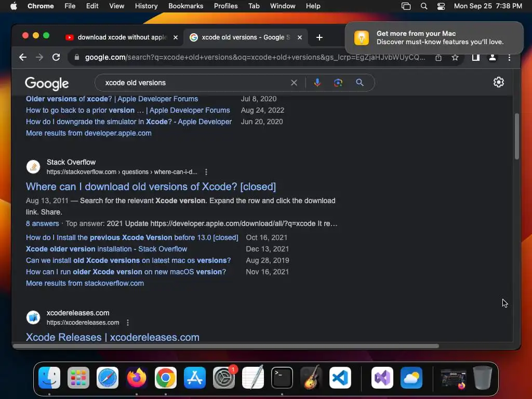Open 'Xcode Releases | xcodereleases.com' result

pos(113,337)
